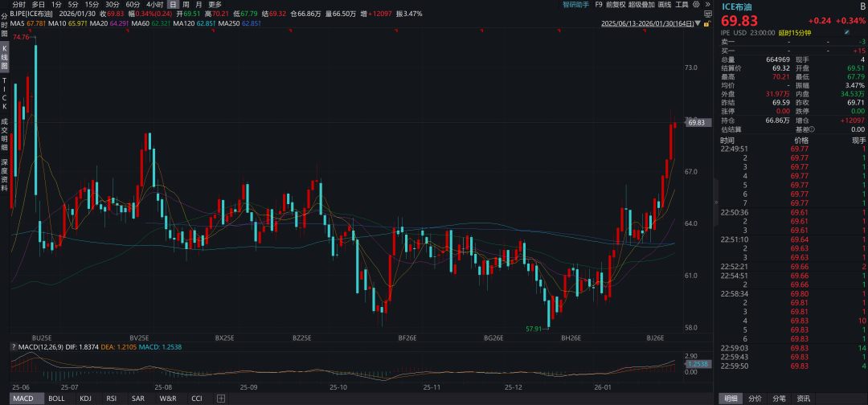
Task: Click the double-arrow more tools icon
Action: 708,4
